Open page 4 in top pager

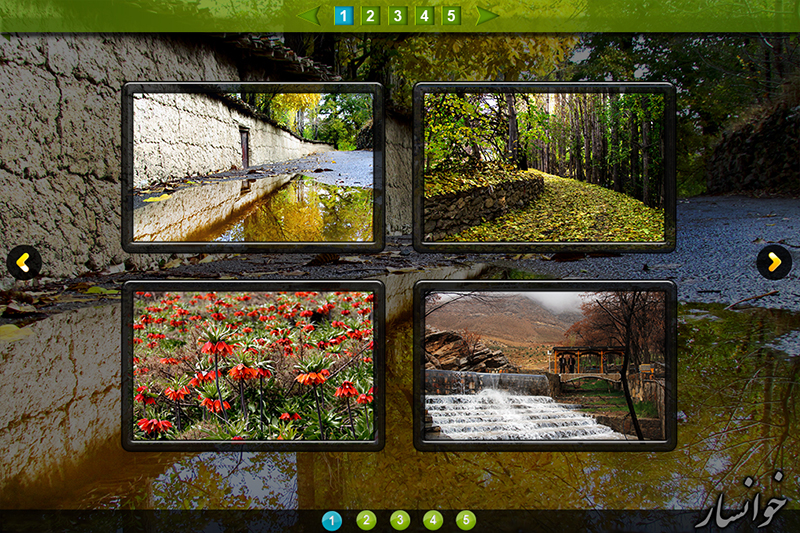tap(424, 15)
